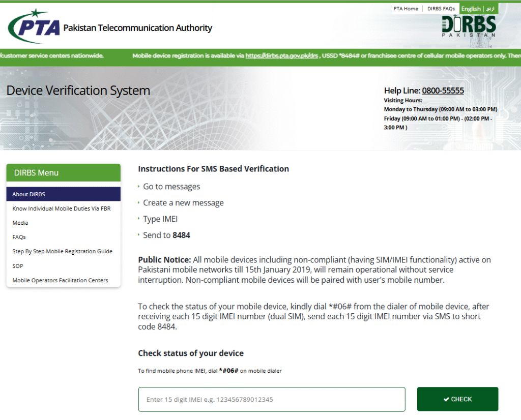Open the PTA Home link

[406, 9]
